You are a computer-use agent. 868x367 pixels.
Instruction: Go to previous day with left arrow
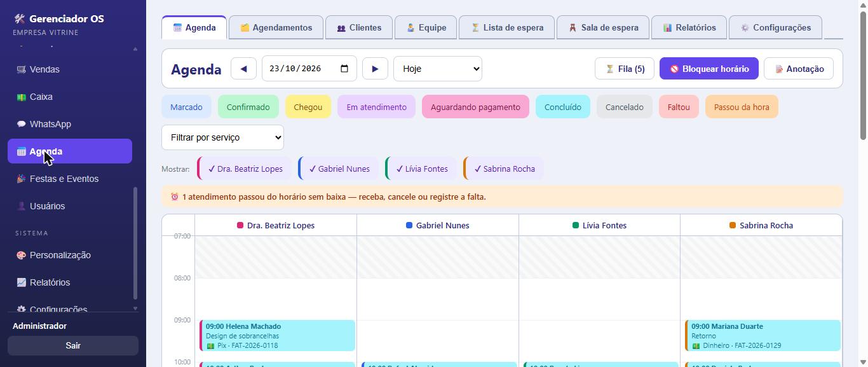tap(243, 69)
